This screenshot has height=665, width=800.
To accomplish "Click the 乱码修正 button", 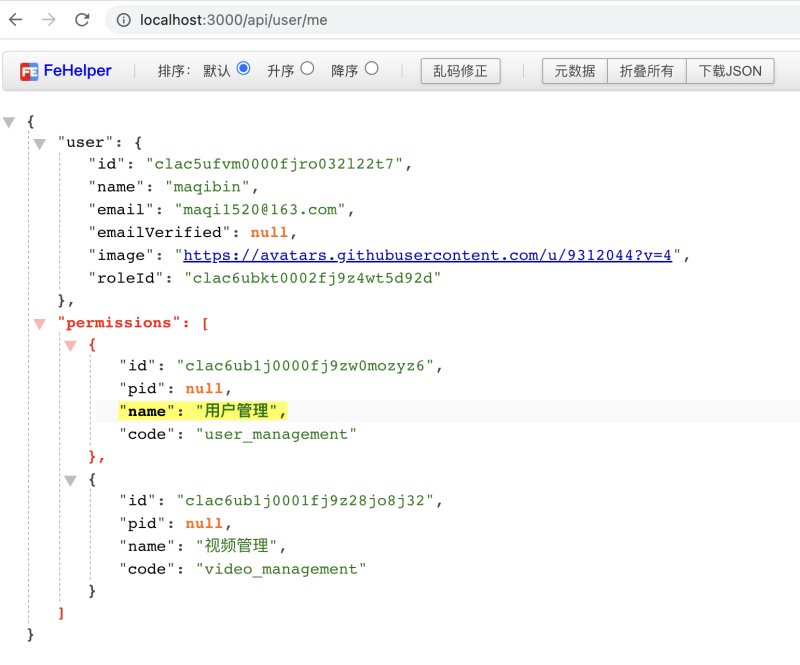I will coord(460,71).
